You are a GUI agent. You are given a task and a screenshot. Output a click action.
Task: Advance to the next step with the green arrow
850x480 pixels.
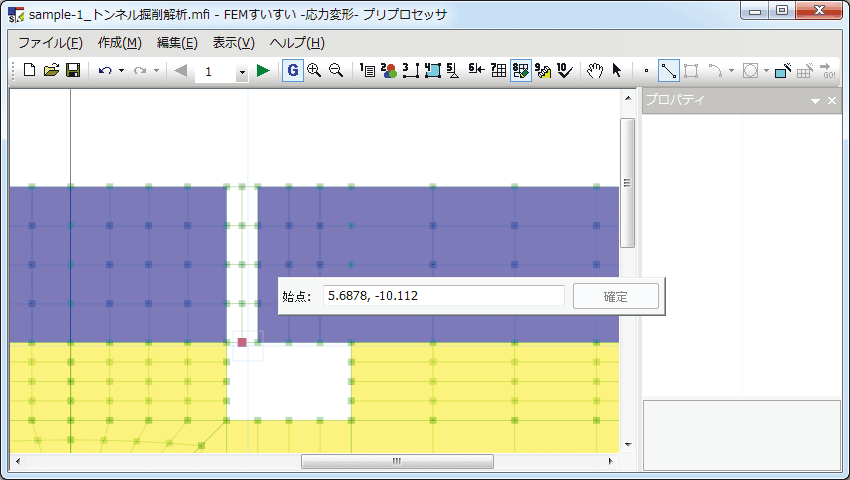pyautogui.click(x=263, y=71)
